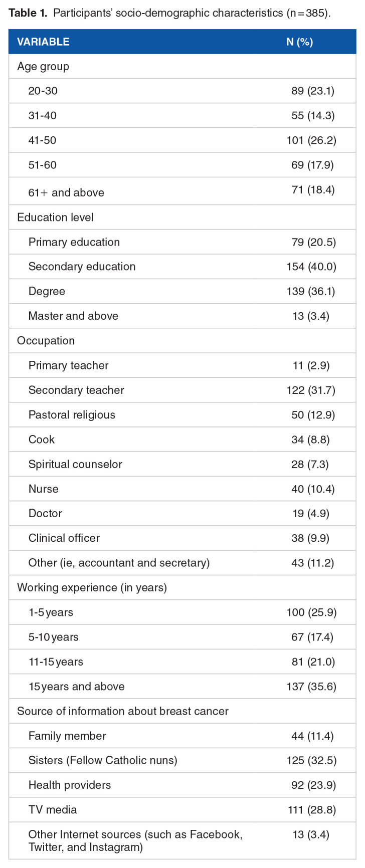Click the VARIABLE column header
This screenshot has width=365, height=868.
pyautogui.click(x=43, y=42)
